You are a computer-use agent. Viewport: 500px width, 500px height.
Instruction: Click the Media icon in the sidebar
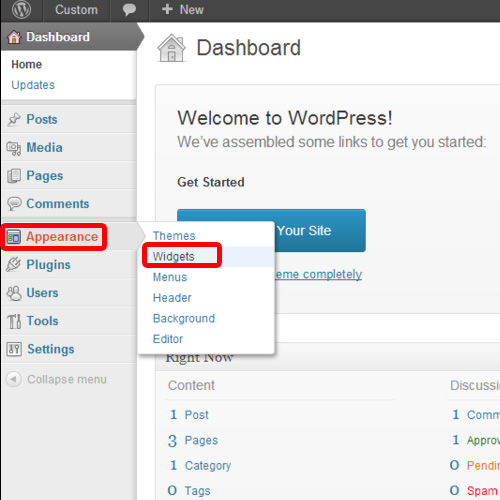tap(14, 148)
